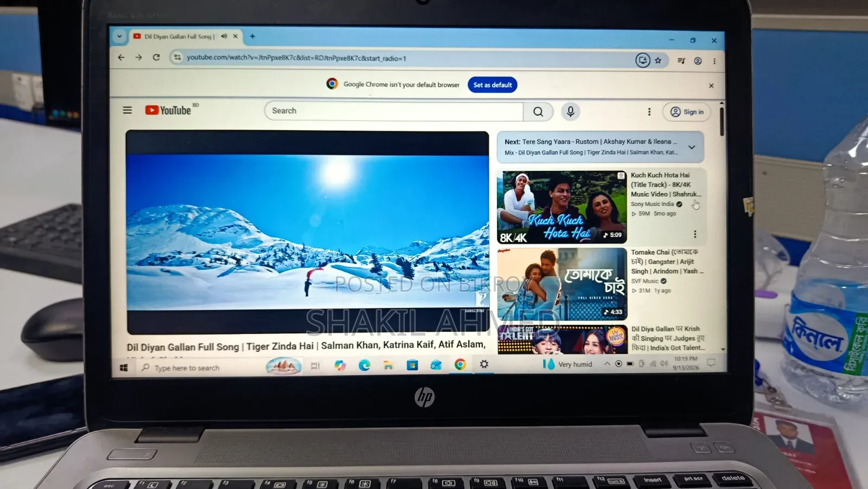Open Microsoft Edge from the taskbar
The image size is (868, 489).
click(364, 365)
